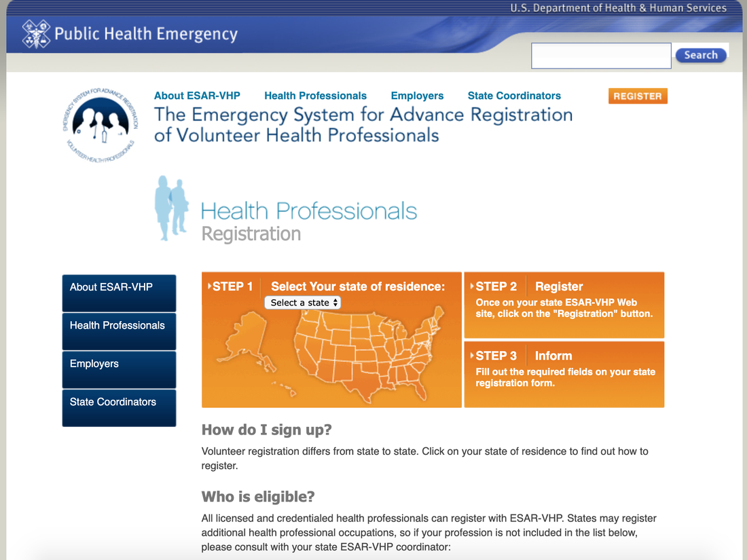Click the STEP 3 Inform panel
747x560 pixels.
(x=564, y=375)
